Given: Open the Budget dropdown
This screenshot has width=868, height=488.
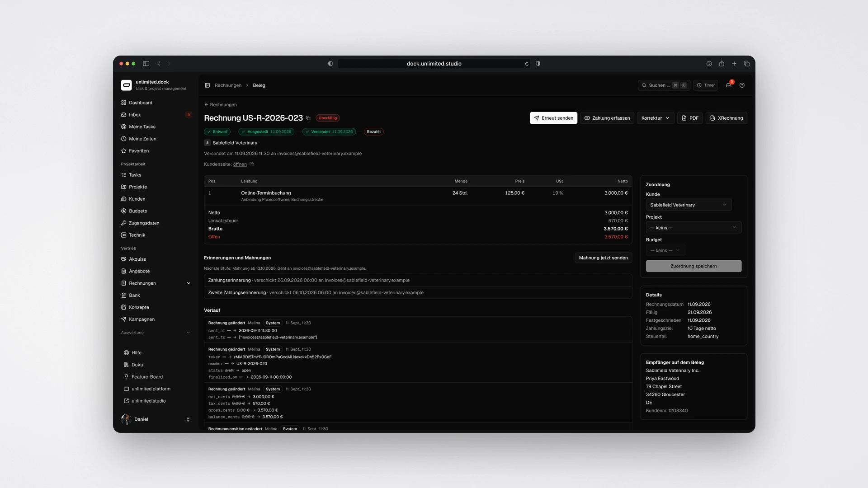Looking at the screenshot, I should tap(665, 250).
